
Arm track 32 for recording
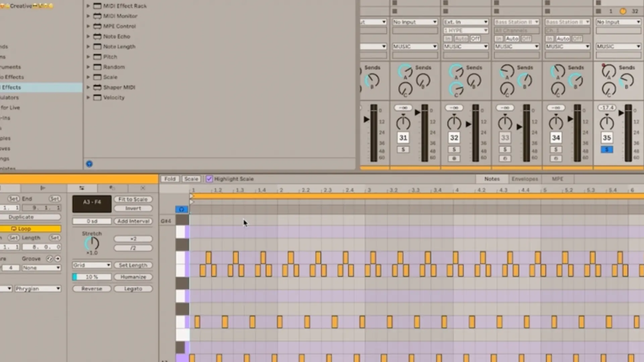tap(454, 158)
